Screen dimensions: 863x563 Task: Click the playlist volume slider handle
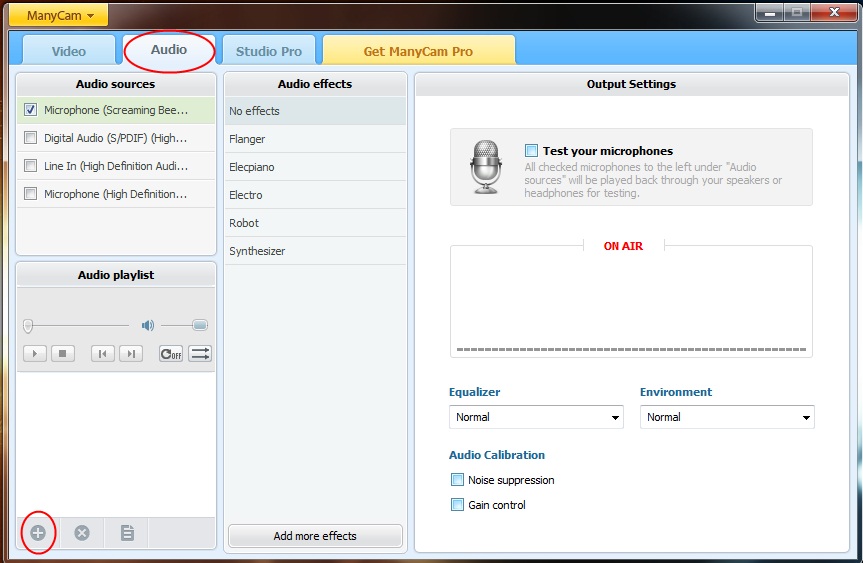[200, 325]
